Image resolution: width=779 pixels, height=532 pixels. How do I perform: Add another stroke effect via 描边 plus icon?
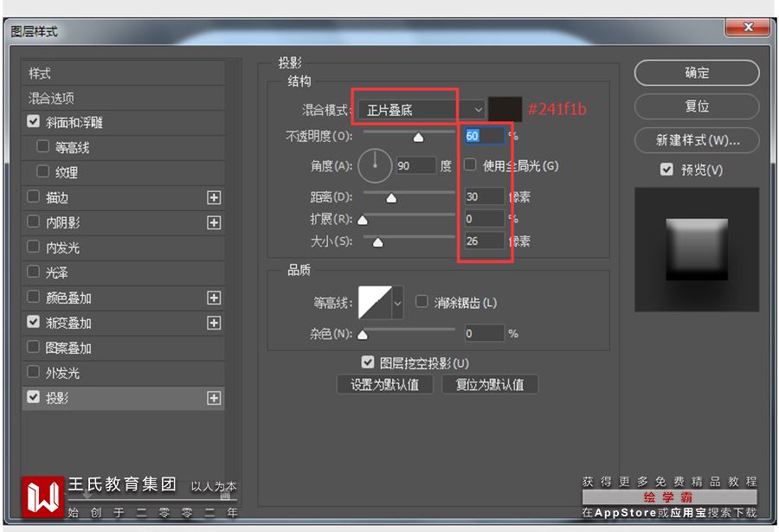[214, 198]
